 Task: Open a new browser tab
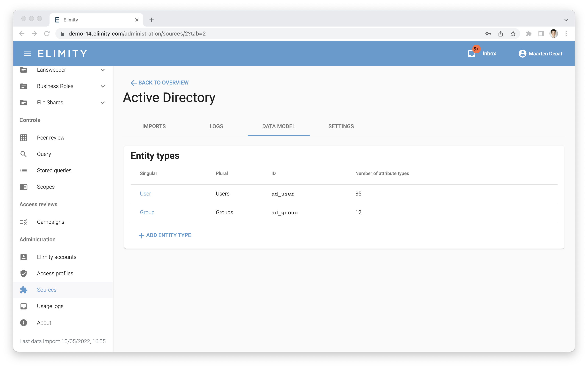(151, 20)
